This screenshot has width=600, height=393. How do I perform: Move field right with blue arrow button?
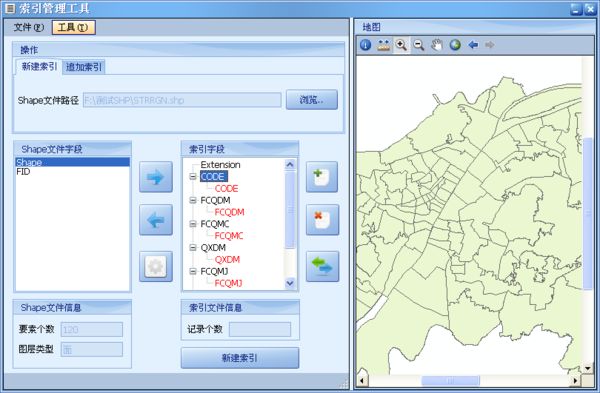coord(156,177)
